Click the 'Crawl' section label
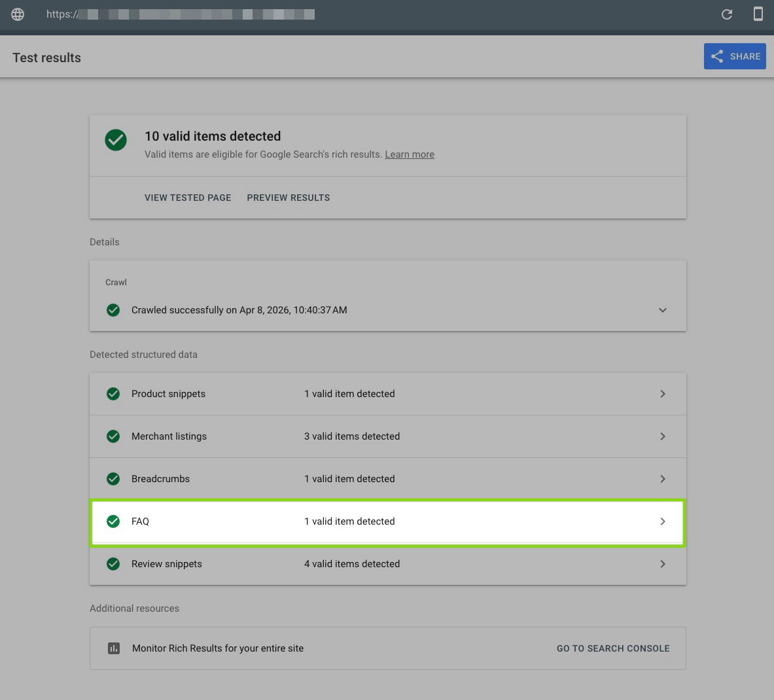 pyautogui.click(x=116, y=283)
